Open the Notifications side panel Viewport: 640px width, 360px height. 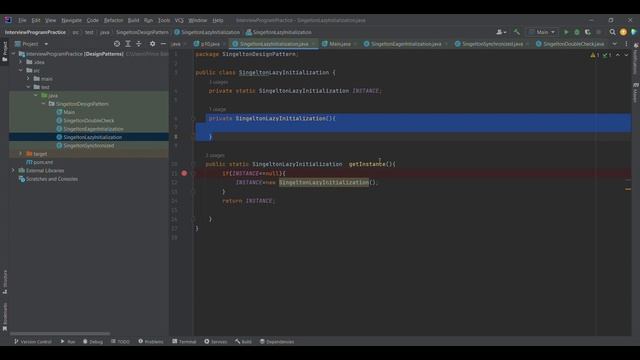click(636, 58)
